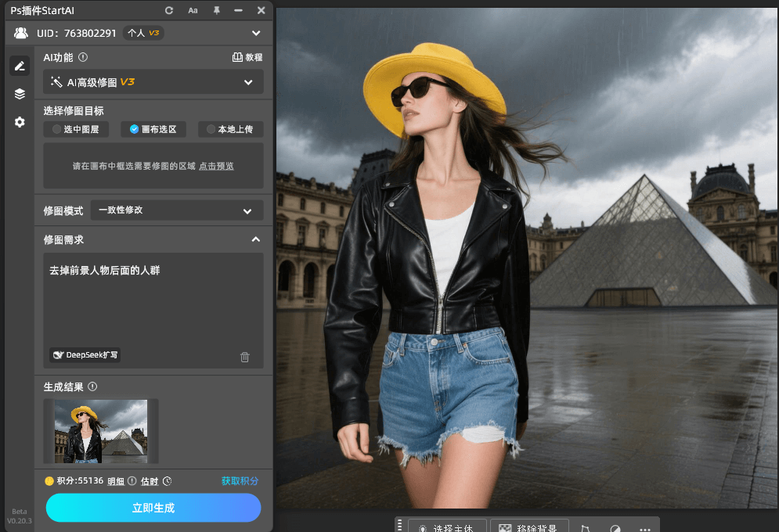Select the 选中图层 radio option

click(76, 129)
